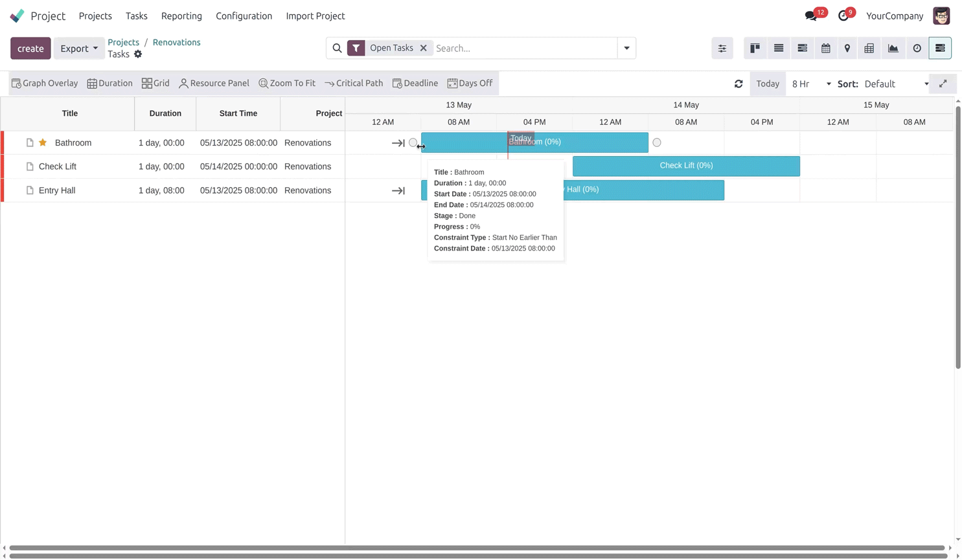Click the create button

tap(30, 49)
